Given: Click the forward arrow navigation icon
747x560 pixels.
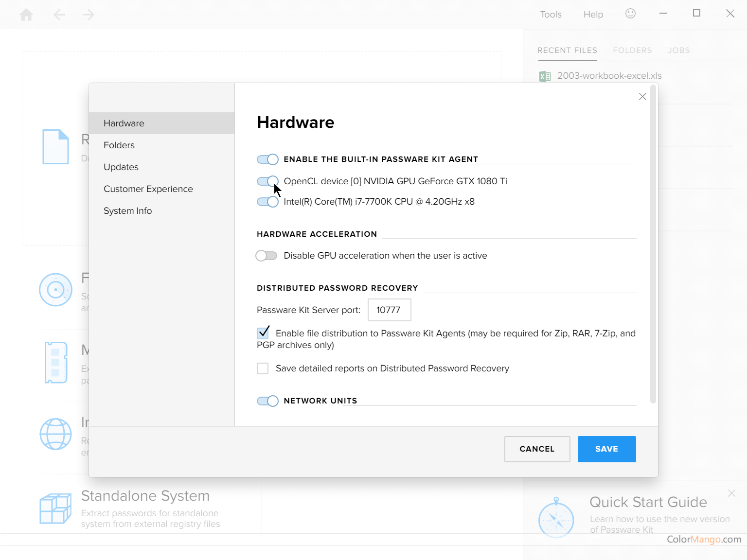Looking at the screenshot, I should pos(89,15).
